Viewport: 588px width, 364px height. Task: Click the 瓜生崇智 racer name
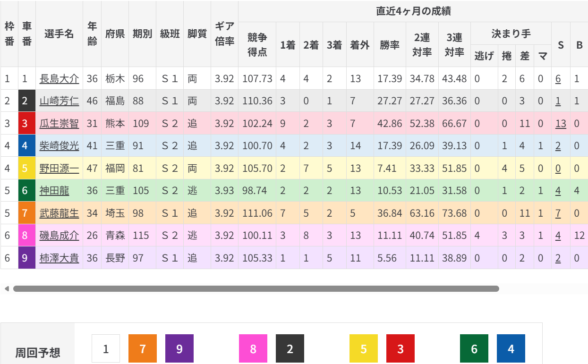(59, 124)
